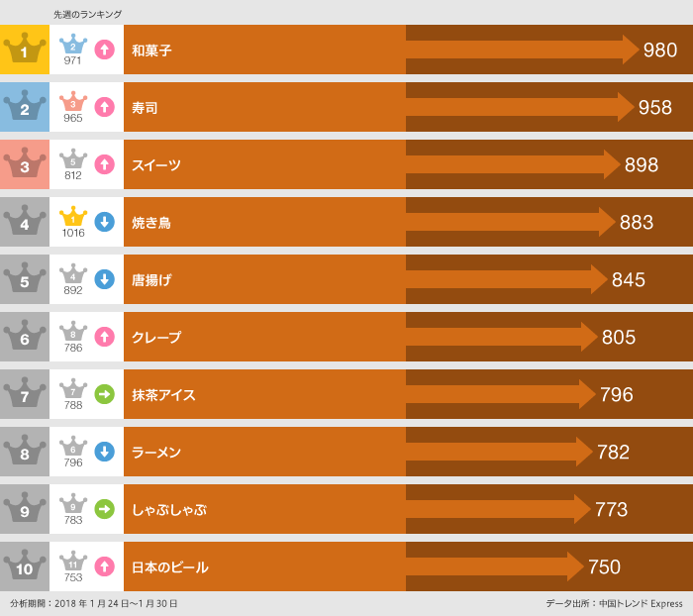
Task: Click green sideways arrow beside 抹茶アイス
Action: coord(105,394)
